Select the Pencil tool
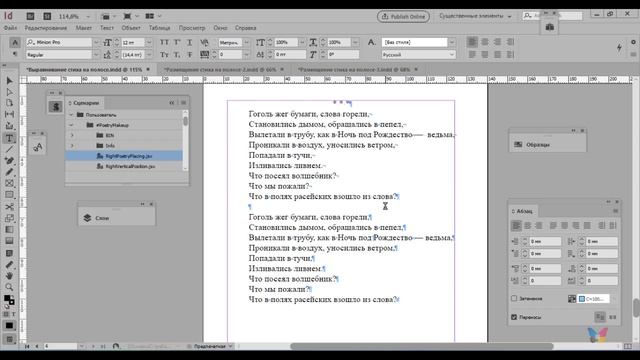 (9, 172)
